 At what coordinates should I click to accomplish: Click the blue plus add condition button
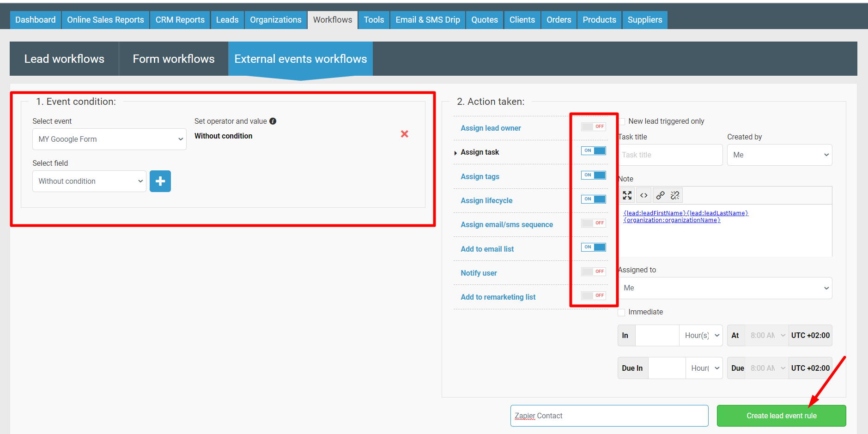tap(160, 181)
